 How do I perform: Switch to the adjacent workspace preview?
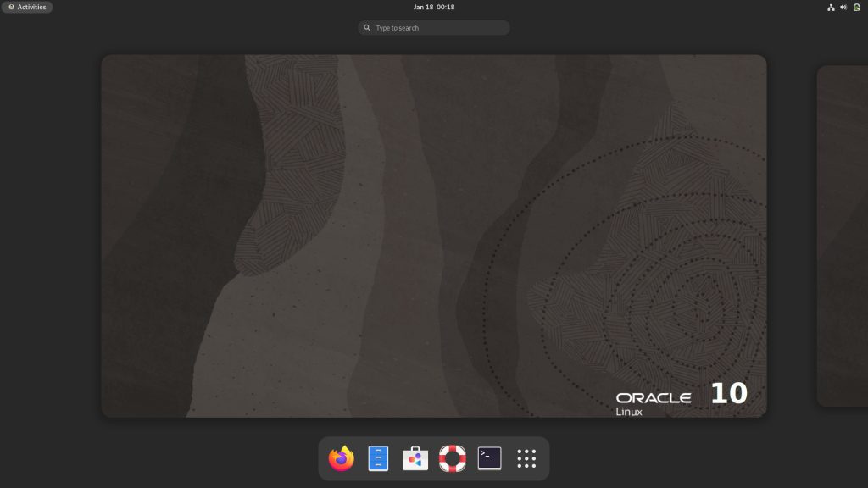[842, 235]
